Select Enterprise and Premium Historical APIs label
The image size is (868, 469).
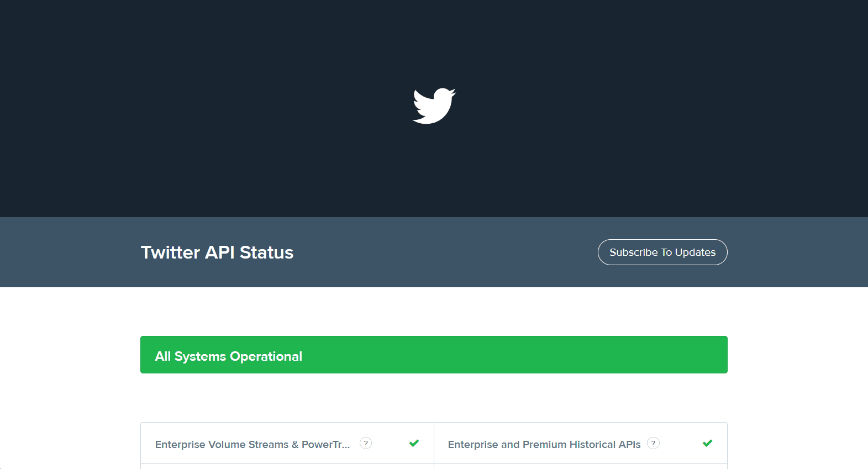pyautogui.click(x=544, y=445)
